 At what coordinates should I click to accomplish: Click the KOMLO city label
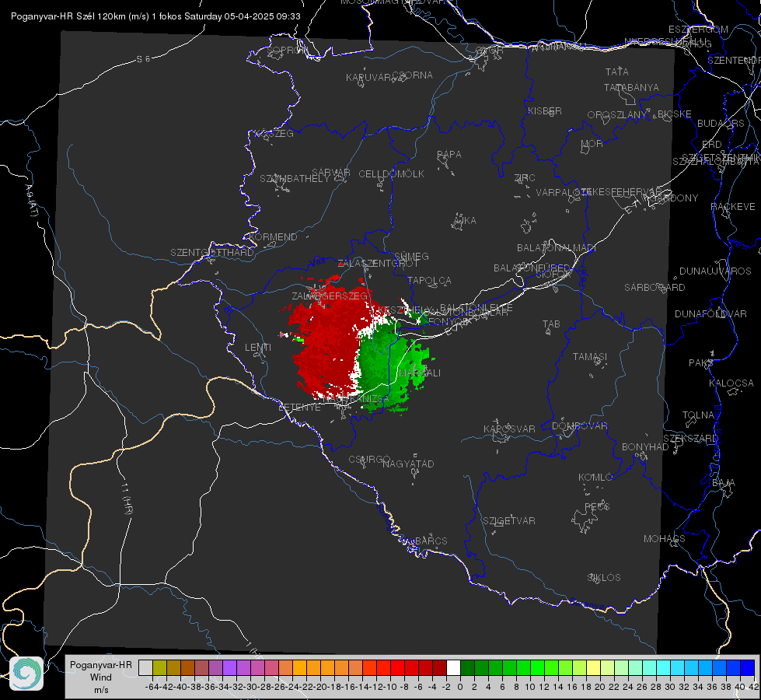[595, 478]
